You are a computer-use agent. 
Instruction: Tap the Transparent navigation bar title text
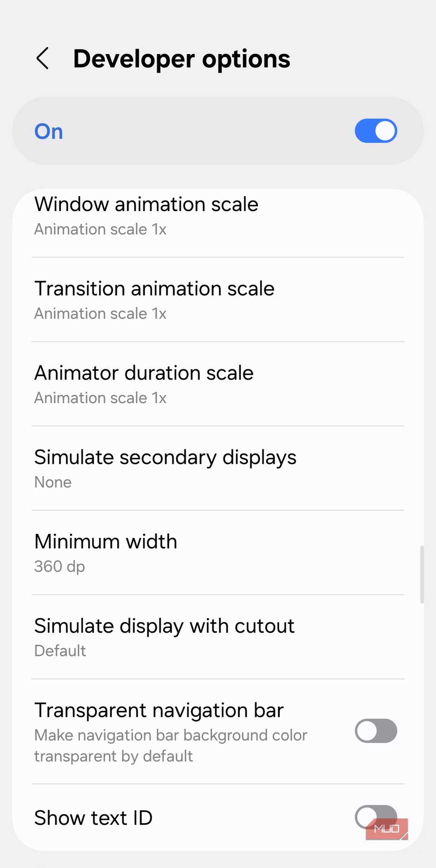[x=159, y=710]
